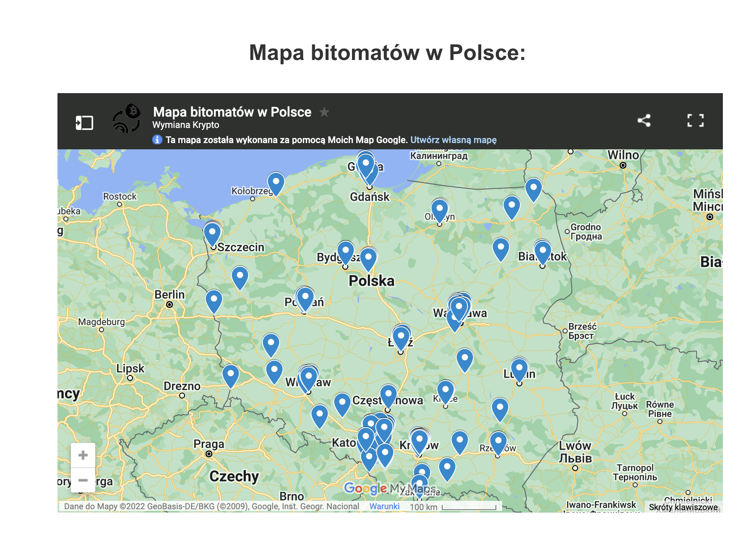The width and height of the screenshot is (756, 547).
Task: Open the Warunki terms link
Action: [x=384, y=506]
